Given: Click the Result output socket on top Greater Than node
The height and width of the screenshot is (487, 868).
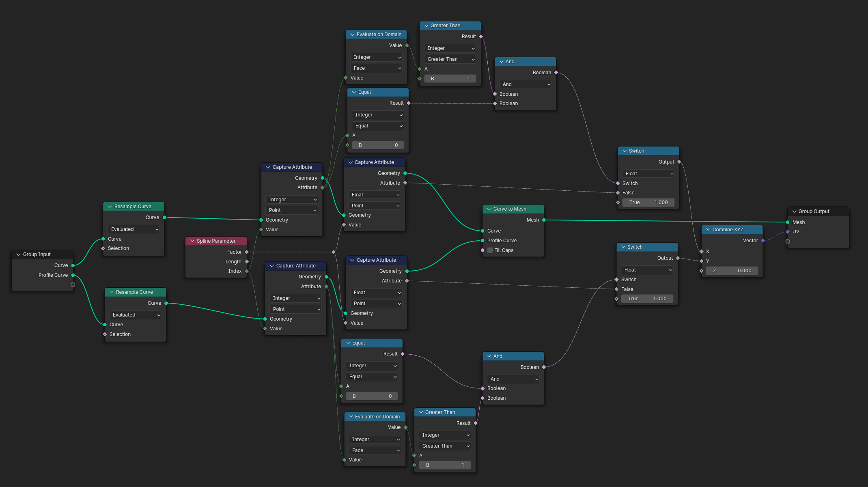Looking at the screenshot, I should pyautogui.click(x=481, y=37).
